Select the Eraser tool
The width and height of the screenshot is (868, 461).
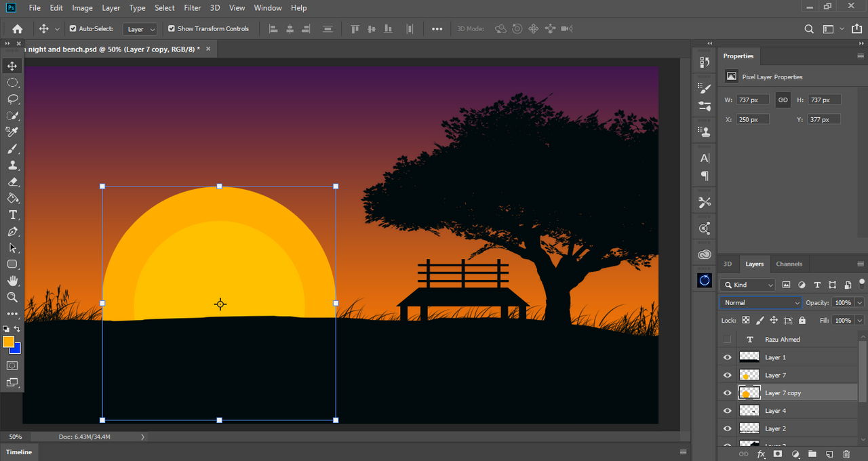coord(12,182)
